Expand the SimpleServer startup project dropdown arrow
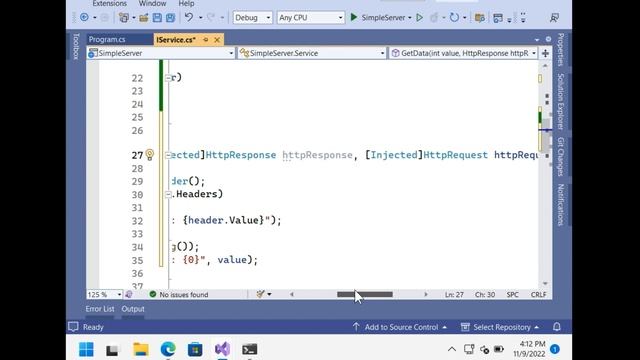The height and width of the screenshot is (360, 640). tap(409, 18)
